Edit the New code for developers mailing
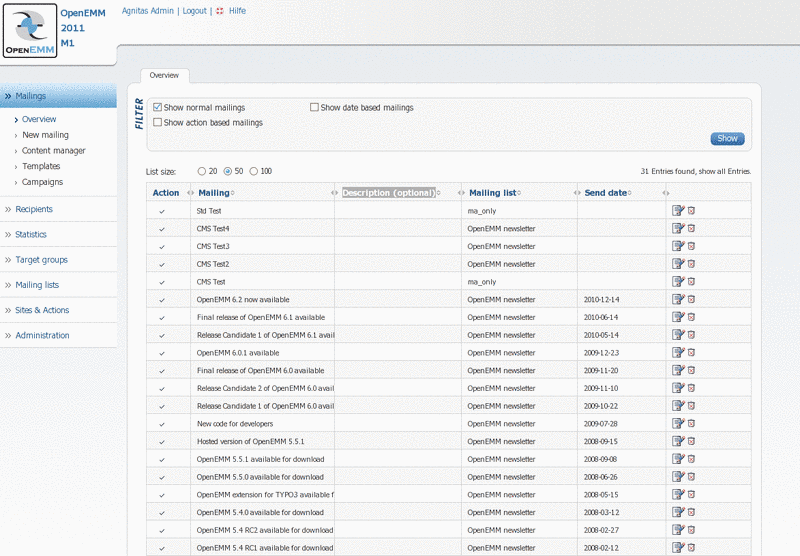 (x=678, y=422)
